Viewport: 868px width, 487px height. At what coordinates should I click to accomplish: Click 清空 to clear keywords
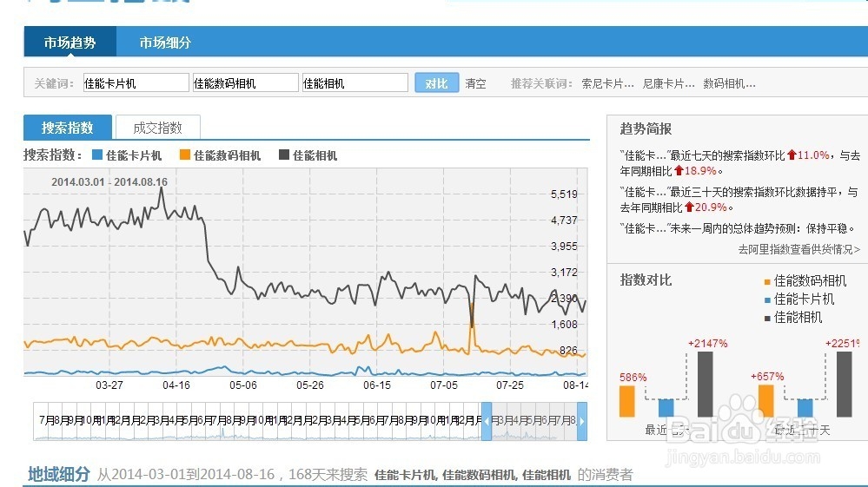coord(475,83)
